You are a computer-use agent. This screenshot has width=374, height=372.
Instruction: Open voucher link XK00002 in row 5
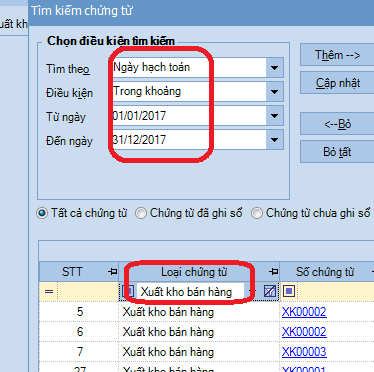tap(304, 312)
